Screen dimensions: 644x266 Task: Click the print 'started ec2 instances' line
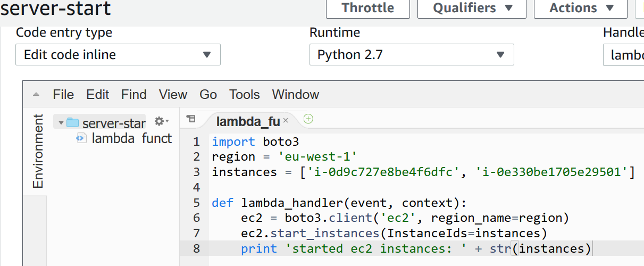tap(416, 248)
